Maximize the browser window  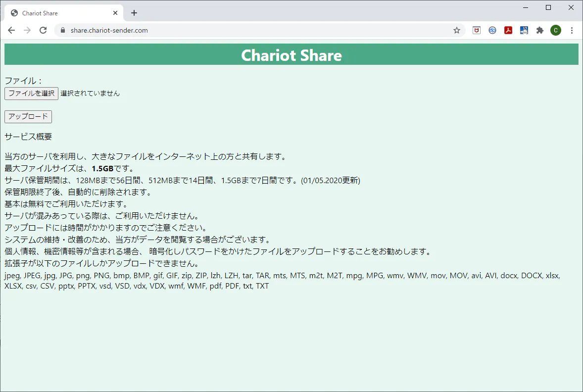[548, 7]
